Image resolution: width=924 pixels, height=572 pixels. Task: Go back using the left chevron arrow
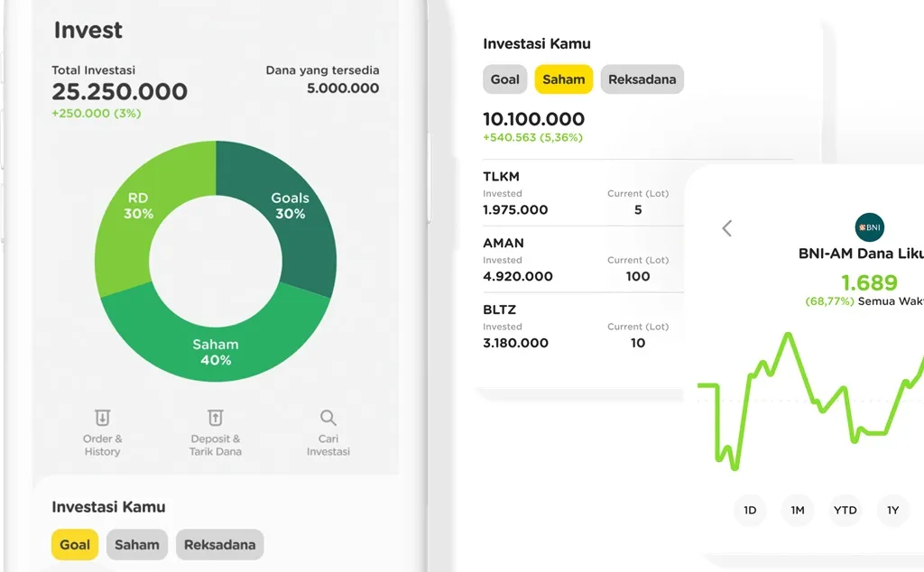click(x=727, y=228)
